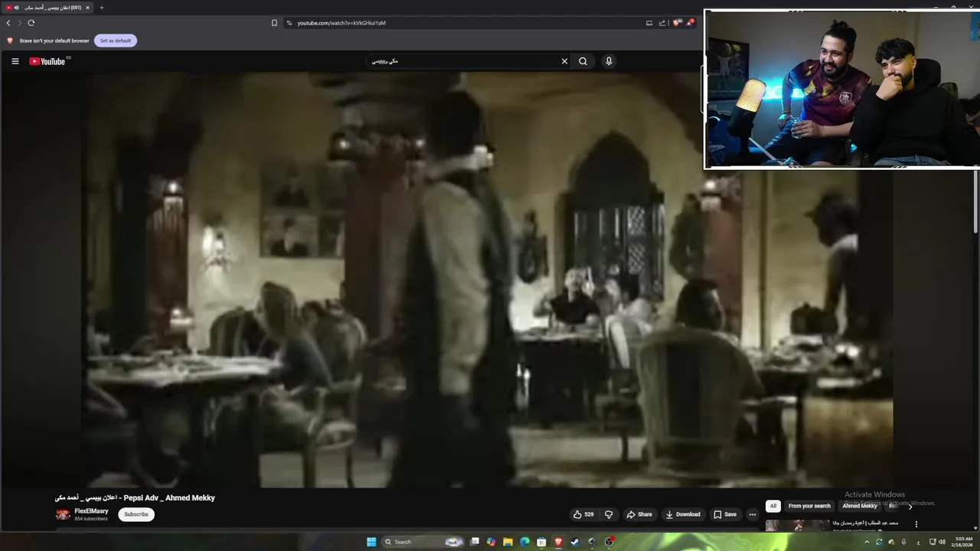Switch to Brave on the taskbar
980x551 pixels.
pyautogui.click(x=558, y=542)
